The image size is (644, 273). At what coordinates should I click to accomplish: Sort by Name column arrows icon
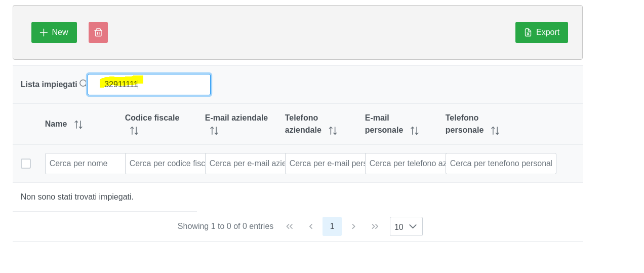[x=78, y=125]
